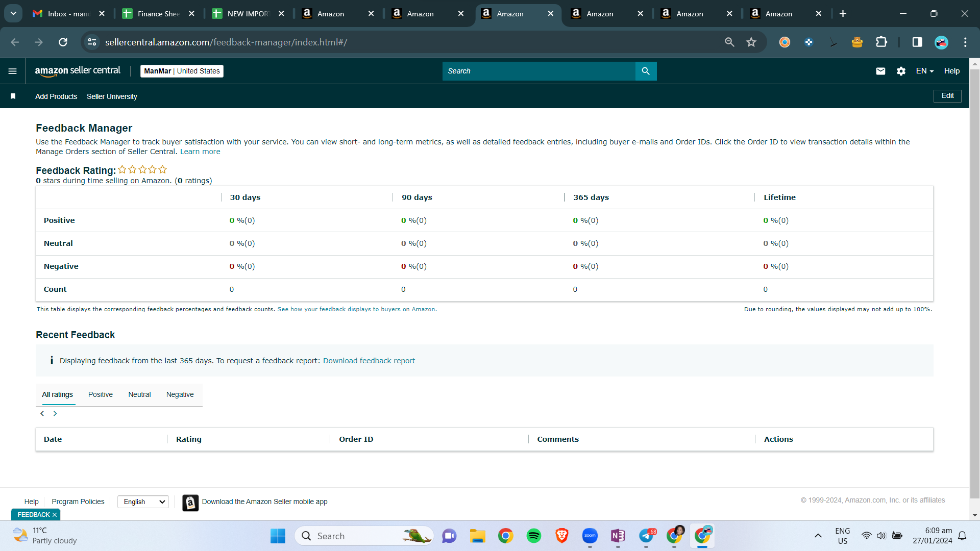Click the page vertical scrollbar
This screenshot has height=551, width=980.
point(975,284)
